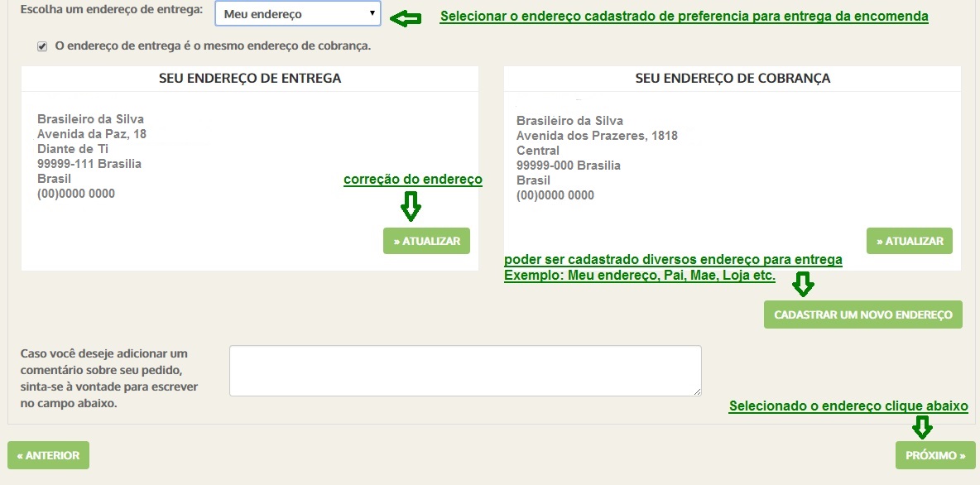Grab the comment box resize handle corner
980x485 pixels.
point(697,391)
